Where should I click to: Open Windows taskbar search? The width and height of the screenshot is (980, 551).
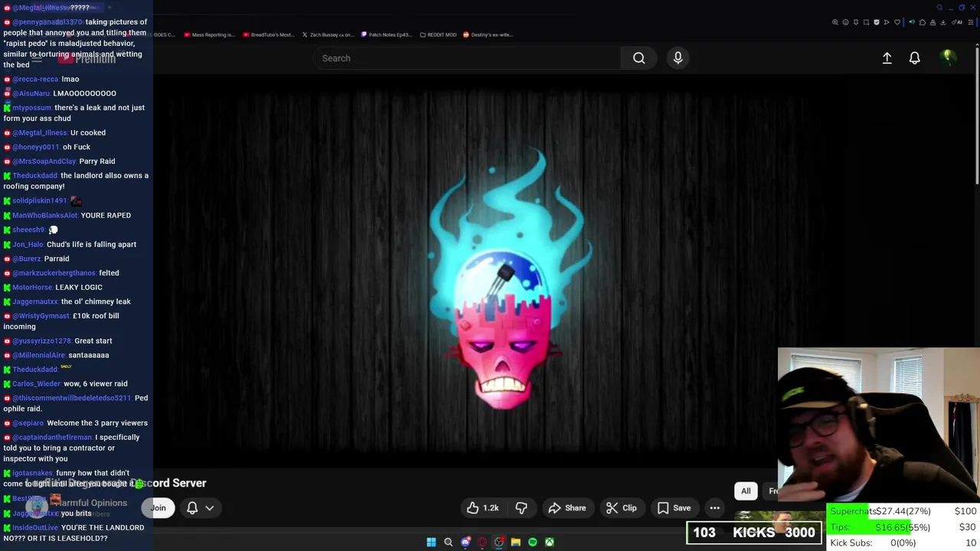coord(449,542)
